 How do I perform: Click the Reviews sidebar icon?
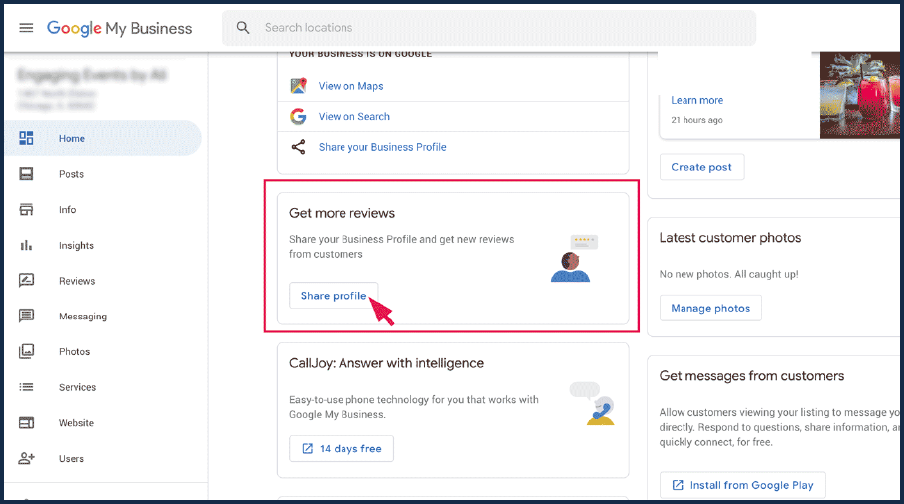point(27,281)
